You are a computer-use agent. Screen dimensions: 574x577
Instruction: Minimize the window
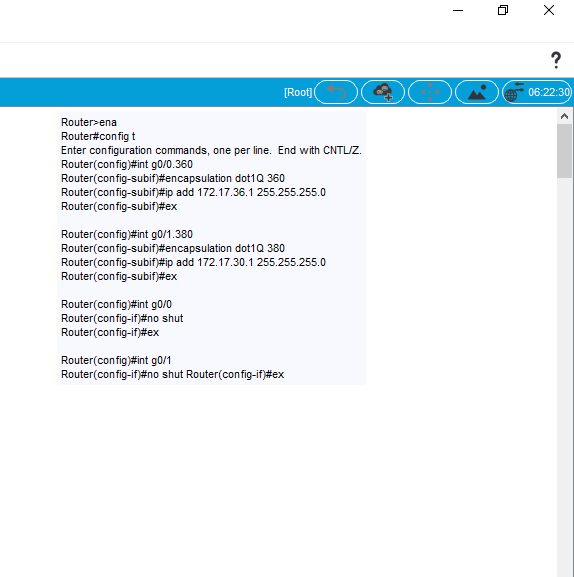(458, 10)
